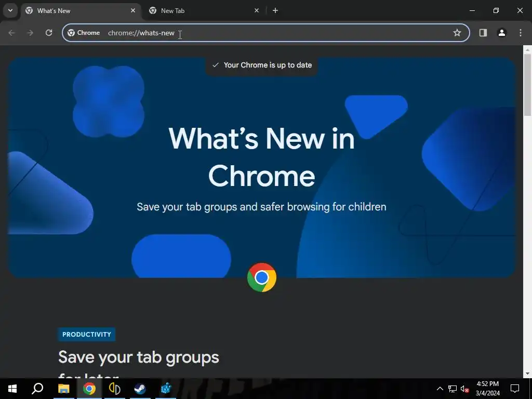Click 'What's New in Chrome' headline
The height and width of the screenshot is (399, 532).
click(x=262, y=157)
